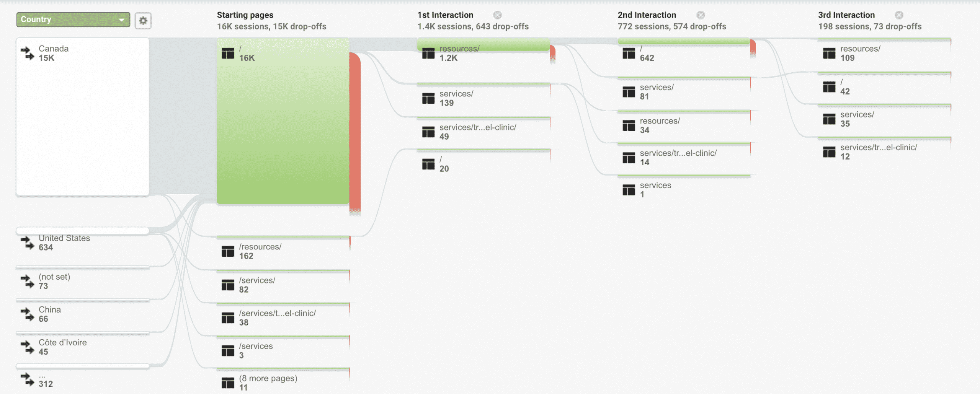Remove the 1st Interaction column
Viewport: 980px width, 394px height.
pos(497,15)
